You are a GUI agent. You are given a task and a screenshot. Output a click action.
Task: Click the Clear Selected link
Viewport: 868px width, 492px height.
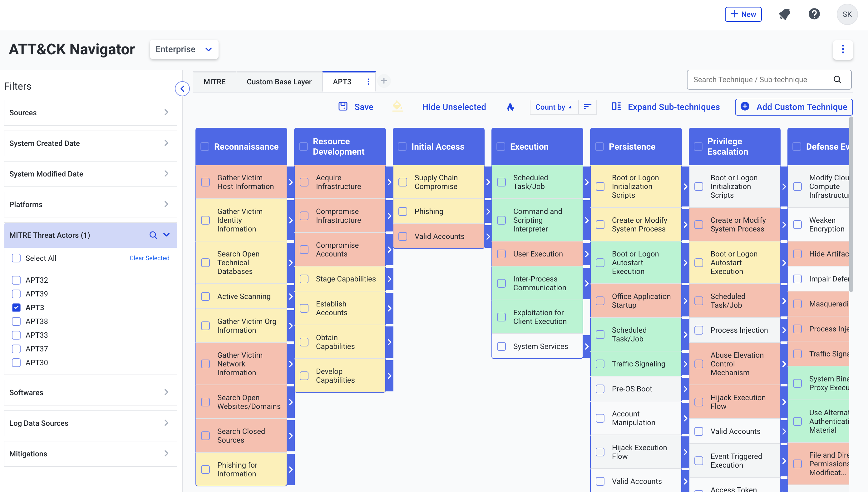[149, 258]
